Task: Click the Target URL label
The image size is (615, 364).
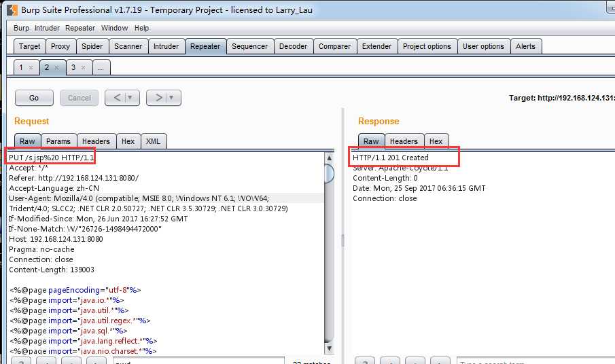Action: 562,98
